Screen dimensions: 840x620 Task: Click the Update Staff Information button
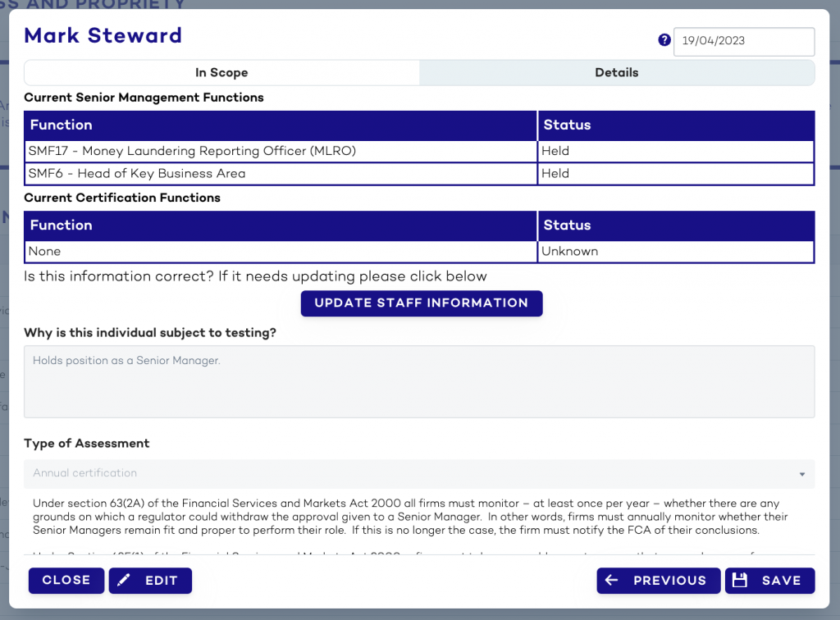(421, 303)
